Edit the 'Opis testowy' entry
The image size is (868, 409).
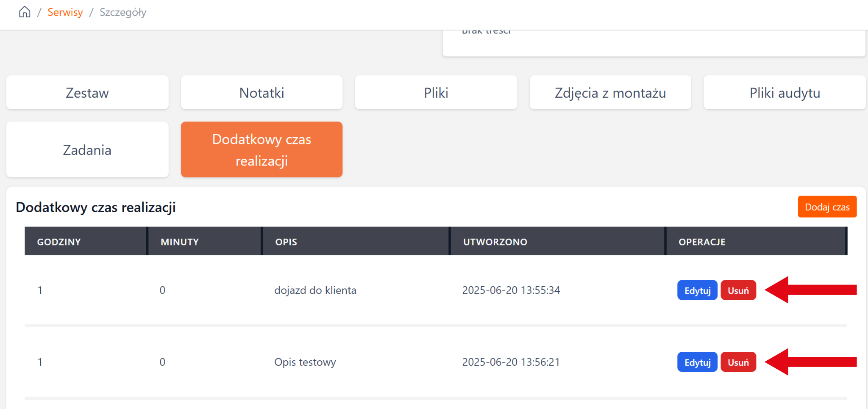697,362
